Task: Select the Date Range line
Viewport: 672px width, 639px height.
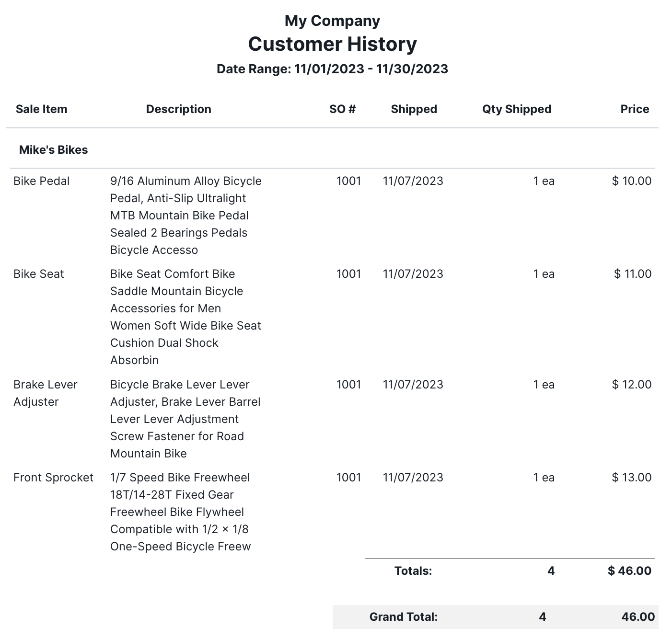Action: tap(332, 69)
